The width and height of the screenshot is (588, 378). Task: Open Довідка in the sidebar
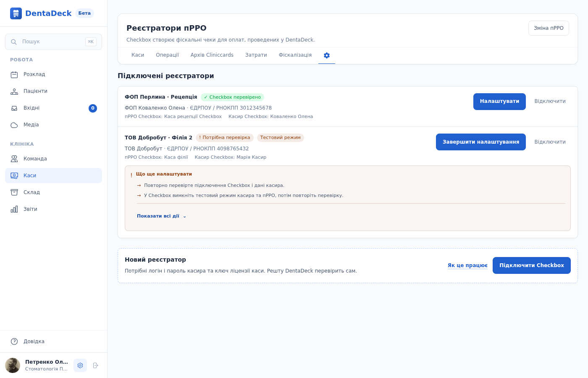[x=53, y=341]
